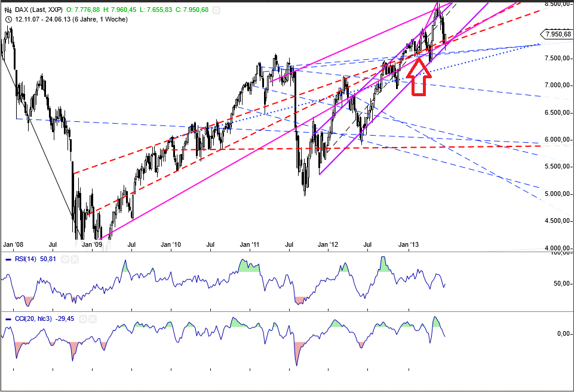The width and height of the screenshot is (574, 392).
Task: Remove the CCI indicator using its X icon
Action: click(93, 318)
